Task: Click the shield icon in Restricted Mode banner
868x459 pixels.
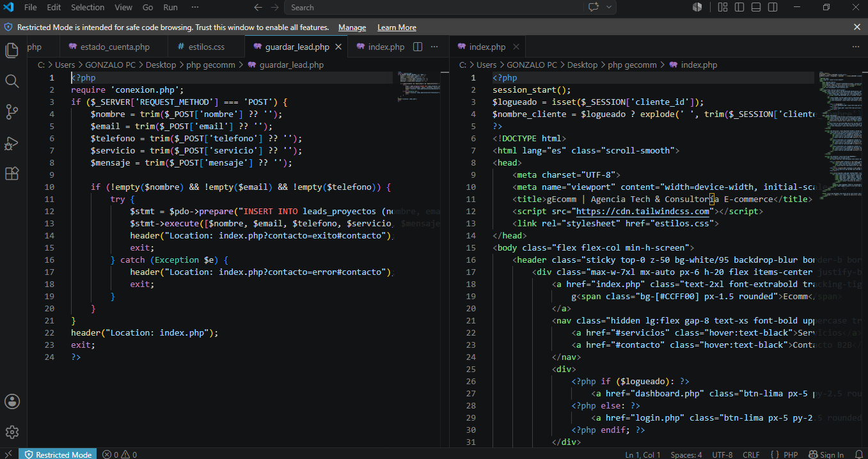Action: coord(8,27)
